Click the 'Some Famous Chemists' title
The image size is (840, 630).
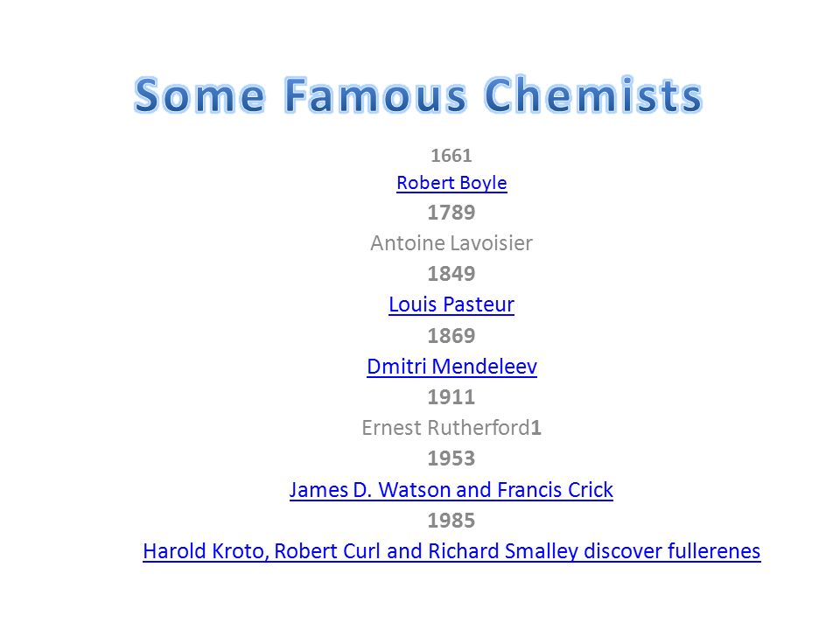[418, 94]
